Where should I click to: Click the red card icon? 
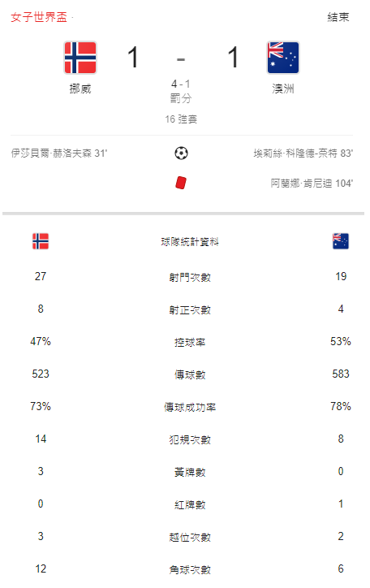click(181, 183)
